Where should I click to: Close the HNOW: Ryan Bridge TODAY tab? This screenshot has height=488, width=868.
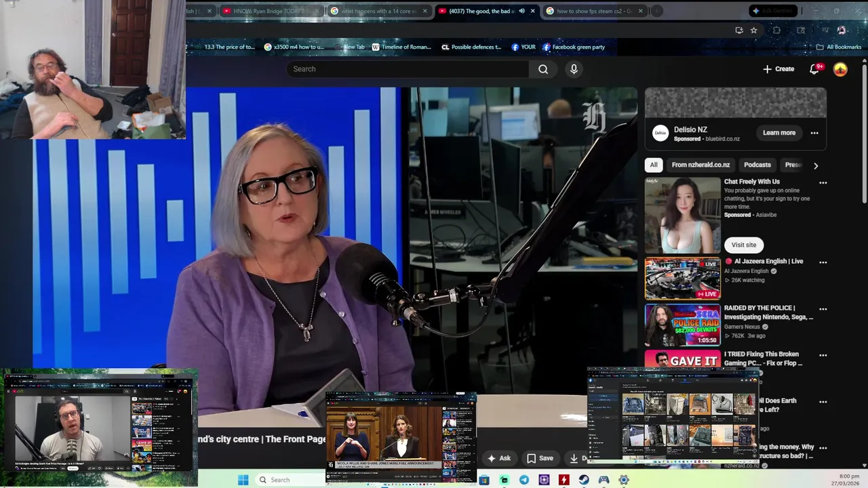coord(317,11)
